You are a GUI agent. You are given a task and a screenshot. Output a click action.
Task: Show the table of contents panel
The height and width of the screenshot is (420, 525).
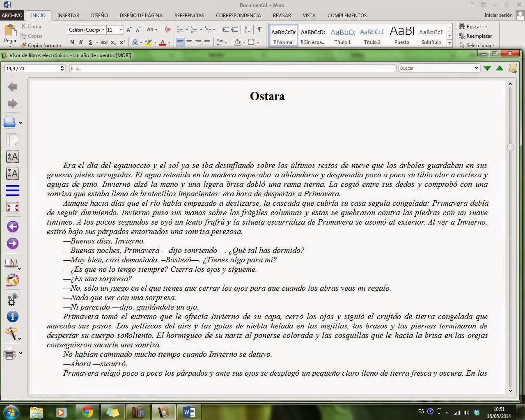click(13, 190)
